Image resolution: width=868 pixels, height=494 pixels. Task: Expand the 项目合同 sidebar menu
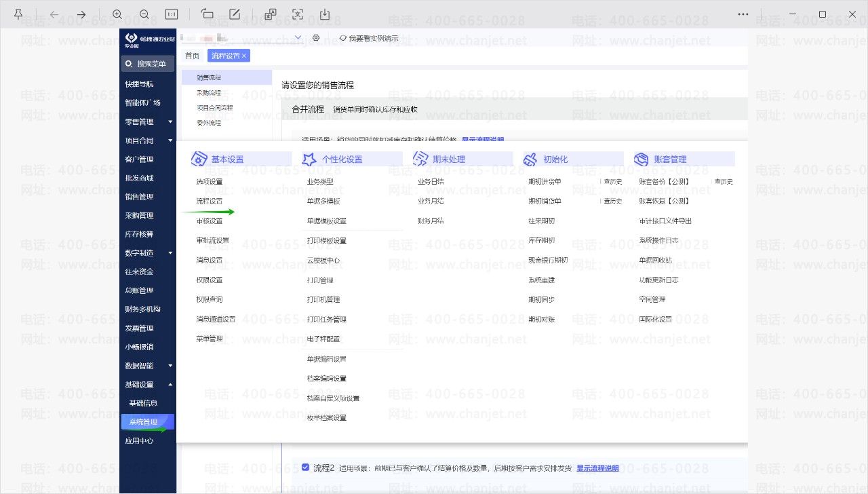pyautogui.click(x=170, y=140)
